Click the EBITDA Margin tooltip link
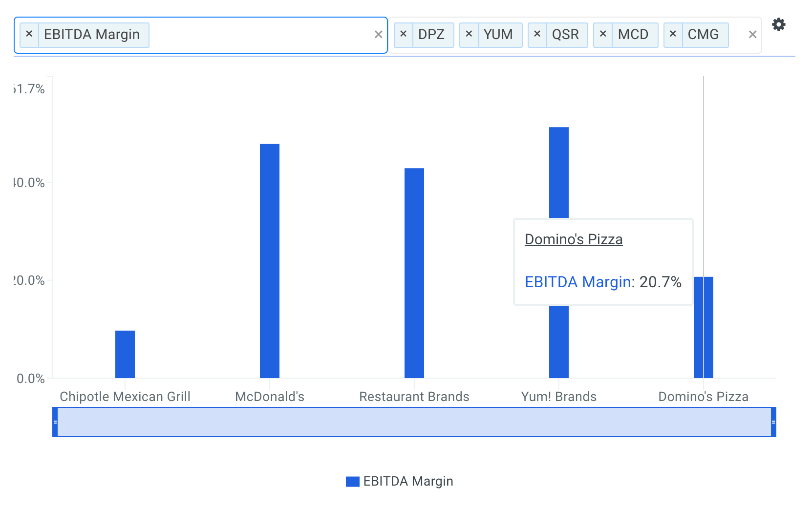 point(578,282)
